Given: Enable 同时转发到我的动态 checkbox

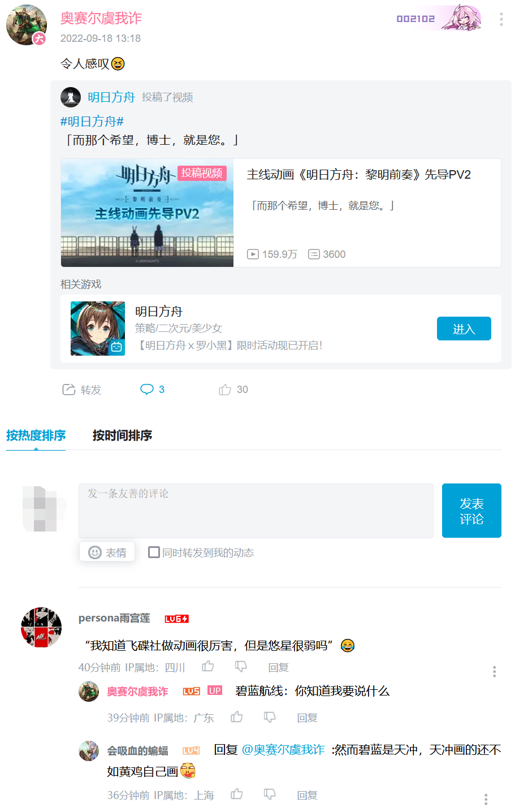Looking at the screenshot, I should (154, 552).
